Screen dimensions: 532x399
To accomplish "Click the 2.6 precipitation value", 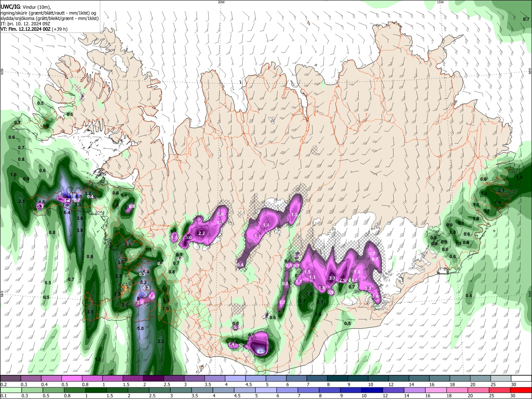I will 125,305.
